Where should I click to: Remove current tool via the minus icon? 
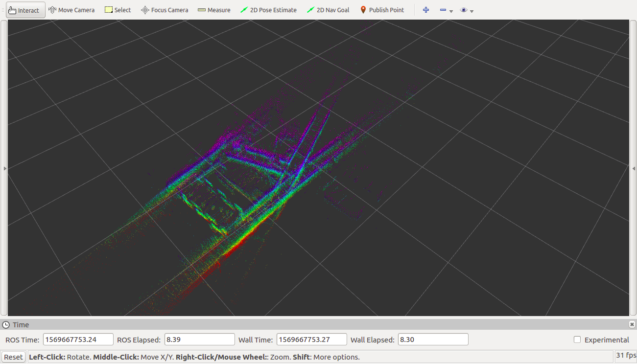click(x=443, y=9)
